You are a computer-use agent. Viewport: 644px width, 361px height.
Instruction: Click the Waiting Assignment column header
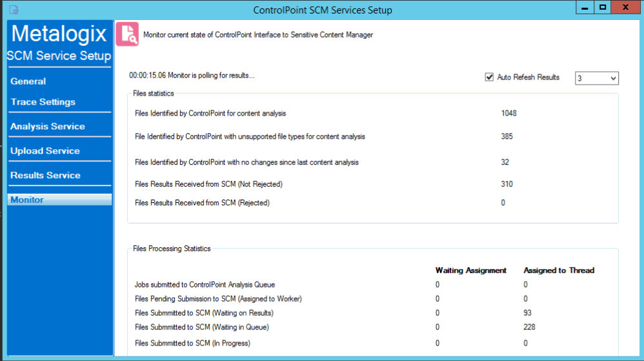point(471,271)
